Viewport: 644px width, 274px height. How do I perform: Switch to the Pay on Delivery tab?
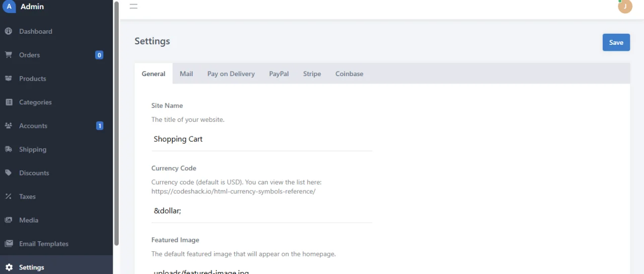pyautogui.click(x=231, y=74)
